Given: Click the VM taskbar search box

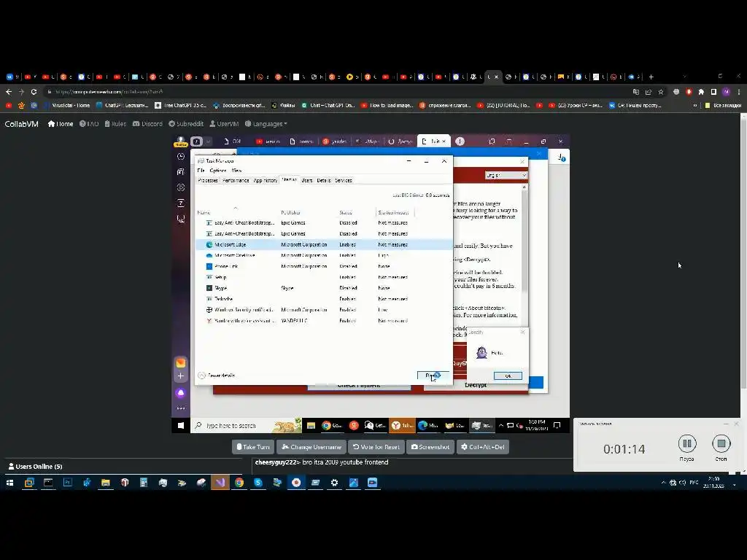Looking at the screenshot, I should (x=246, y=426).
